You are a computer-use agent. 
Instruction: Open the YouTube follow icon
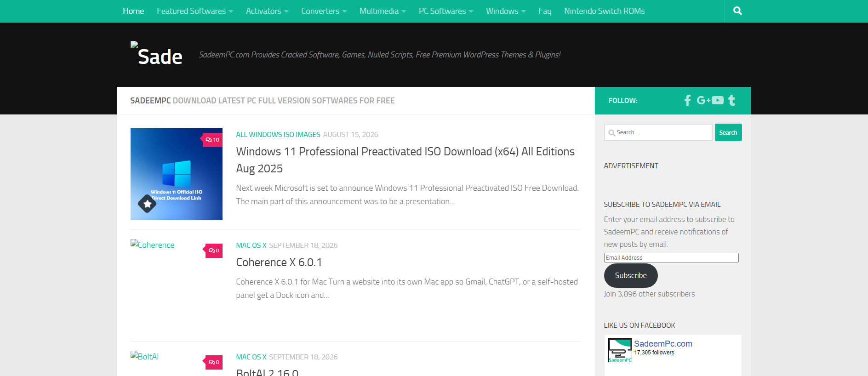click(x=718, y=100)
